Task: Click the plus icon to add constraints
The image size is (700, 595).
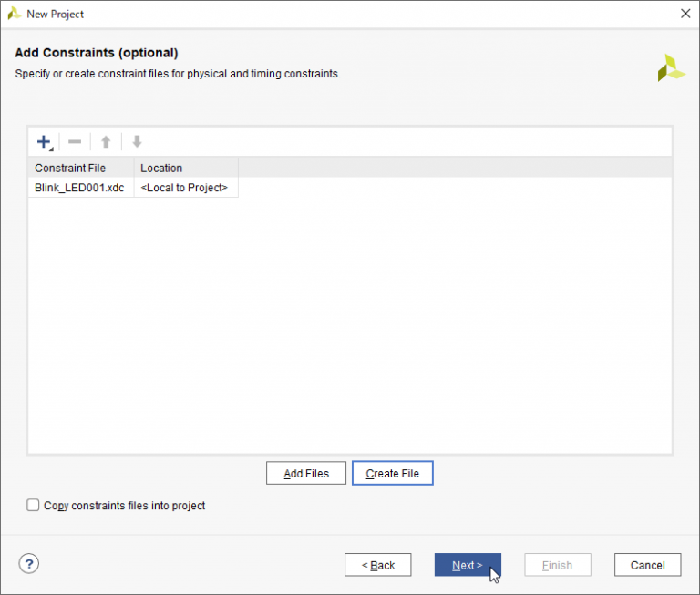Action: click(43, 142)
